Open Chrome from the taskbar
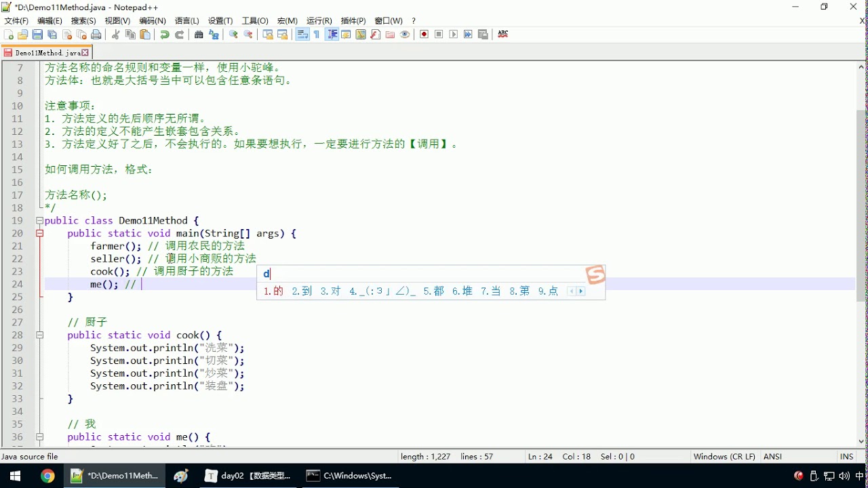 point(47,476)
